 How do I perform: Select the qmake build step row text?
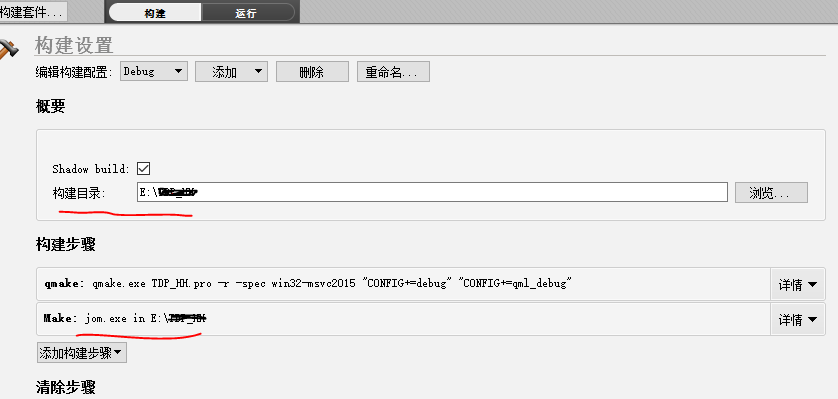[x=308, y=284]
